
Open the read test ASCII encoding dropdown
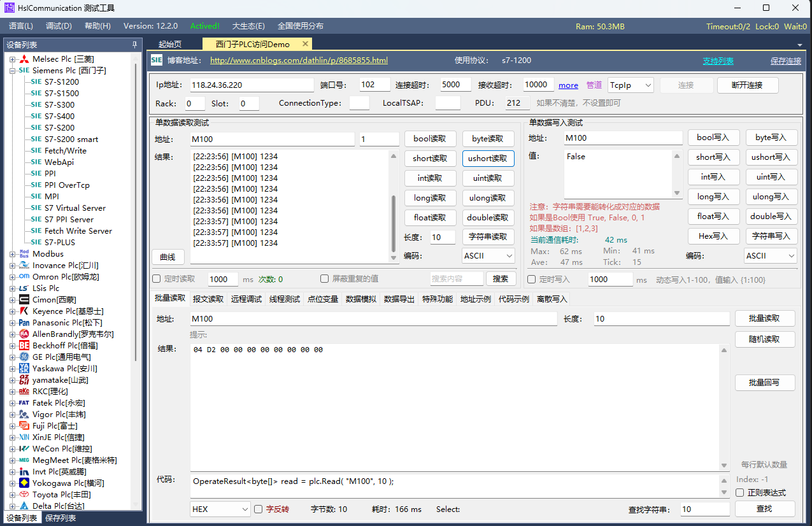pyautogui.click(x=489, y=256)
